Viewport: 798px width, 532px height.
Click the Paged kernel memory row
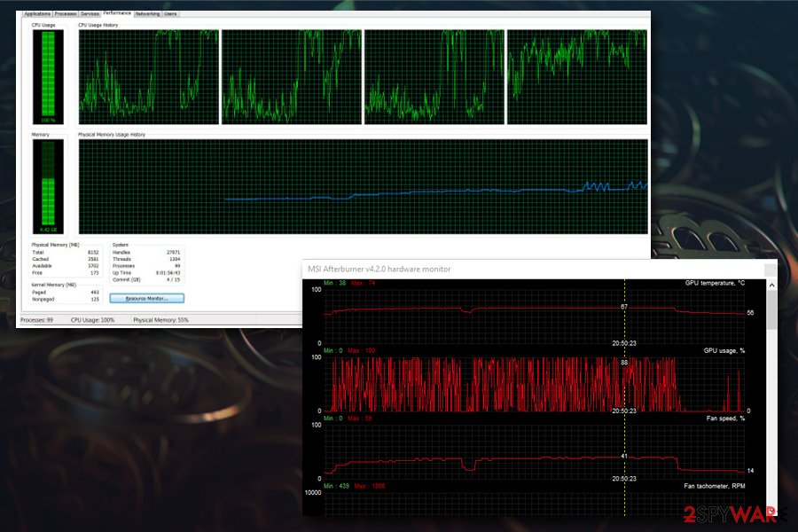[x=65, y=293]
